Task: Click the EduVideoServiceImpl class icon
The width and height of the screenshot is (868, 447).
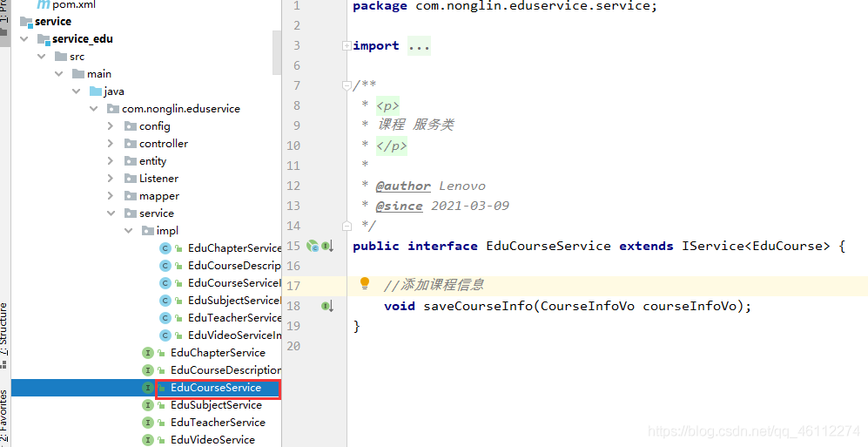Action: (165, 335)
